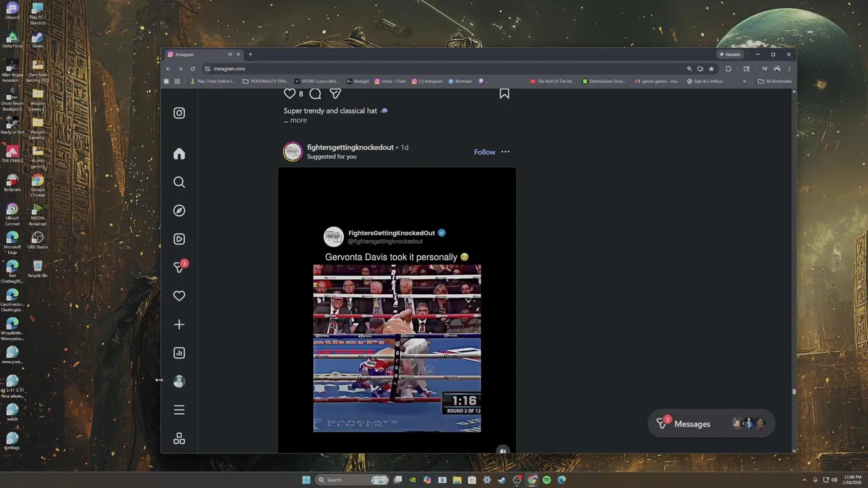The height and width of the screenshot is (488, 868).
Task: Open PERSONALITY TRAI... bookmark folder
Action: point(265,81)
